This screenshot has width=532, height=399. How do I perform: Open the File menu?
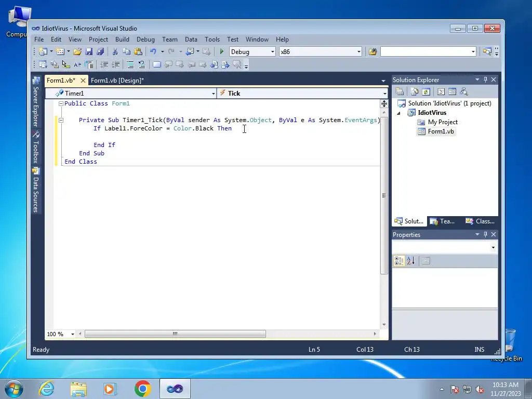(x=39, y=39)
